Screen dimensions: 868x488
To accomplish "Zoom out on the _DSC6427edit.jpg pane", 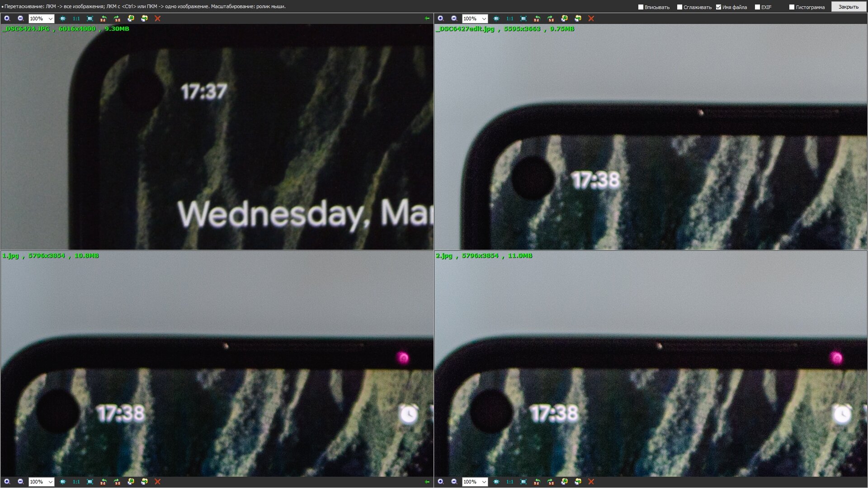I will [454, 19].
